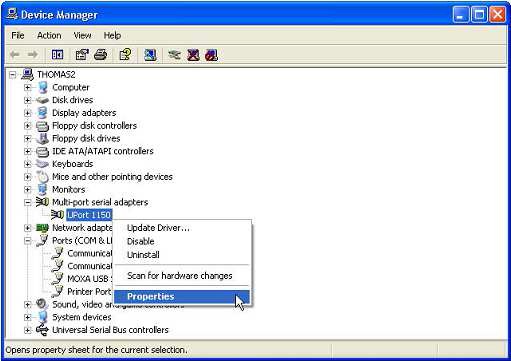Click the Universal Serial Bus controllers icon
Screen dimensions: 511x361
42,330
